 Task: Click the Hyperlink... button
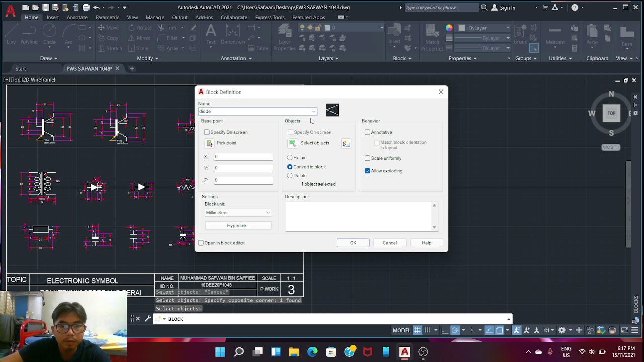[x=238, y=226]
